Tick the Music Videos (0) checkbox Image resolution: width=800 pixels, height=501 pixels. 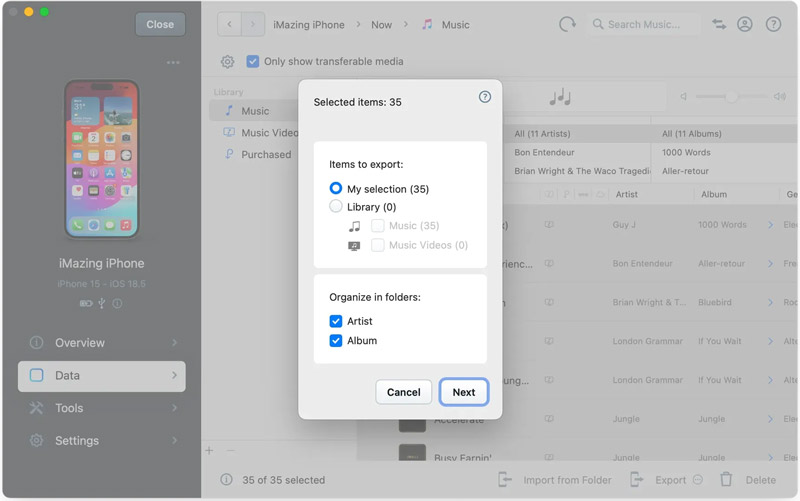[378, 245]
